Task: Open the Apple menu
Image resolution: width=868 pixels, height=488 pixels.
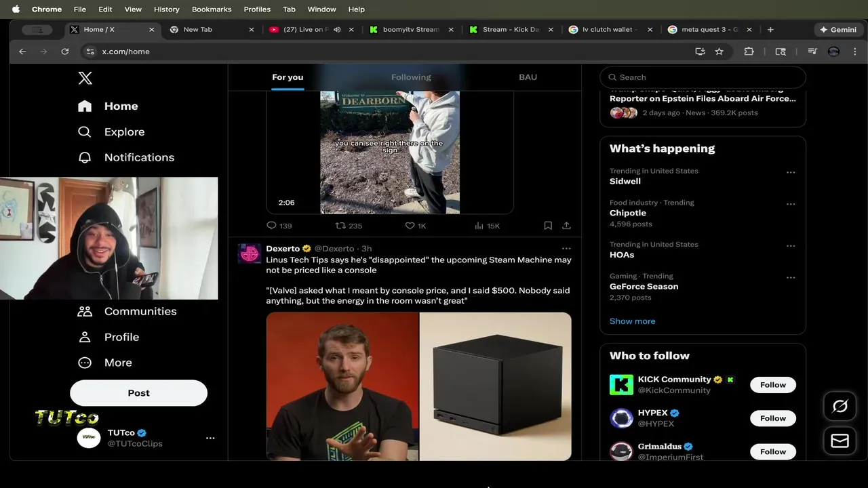Action: (16, 9)
